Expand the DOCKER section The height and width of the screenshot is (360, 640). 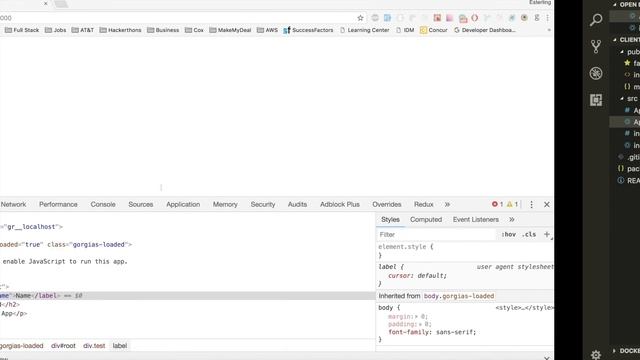(x=615, y=351)
